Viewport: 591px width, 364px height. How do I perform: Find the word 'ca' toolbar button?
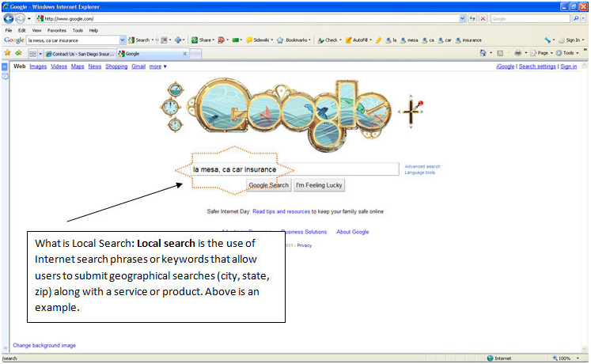[x=428, y=40]
